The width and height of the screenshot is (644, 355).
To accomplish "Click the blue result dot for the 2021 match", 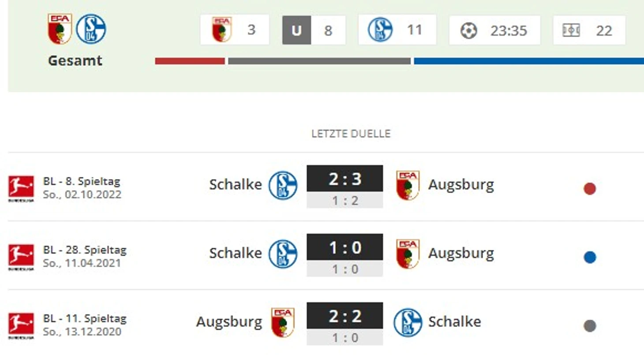I will point(590,258).
